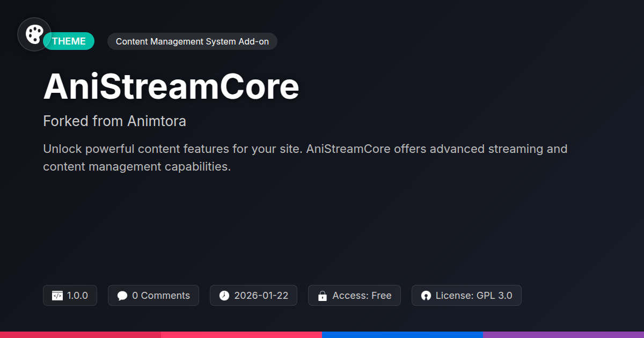
Task: Click the 1.0.0 version badge
Action: pyautogui.click(x=70, y=296)
